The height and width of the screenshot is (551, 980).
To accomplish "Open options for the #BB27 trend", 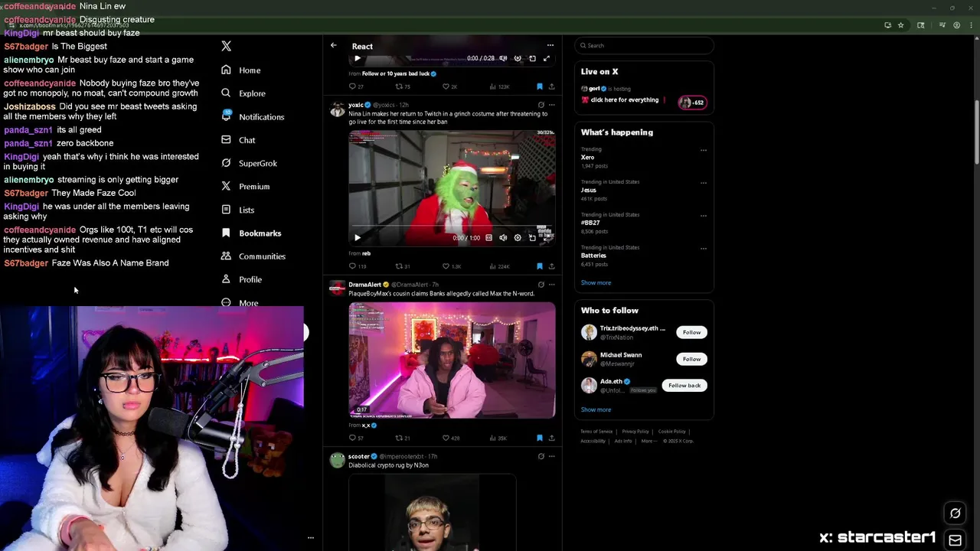I will 704,216.
